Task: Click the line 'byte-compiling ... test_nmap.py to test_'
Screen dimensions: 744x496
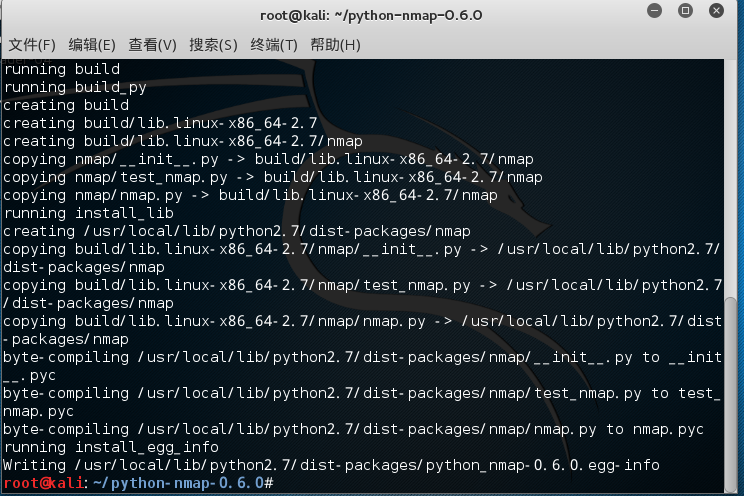Action: click(x=362, y=393)
